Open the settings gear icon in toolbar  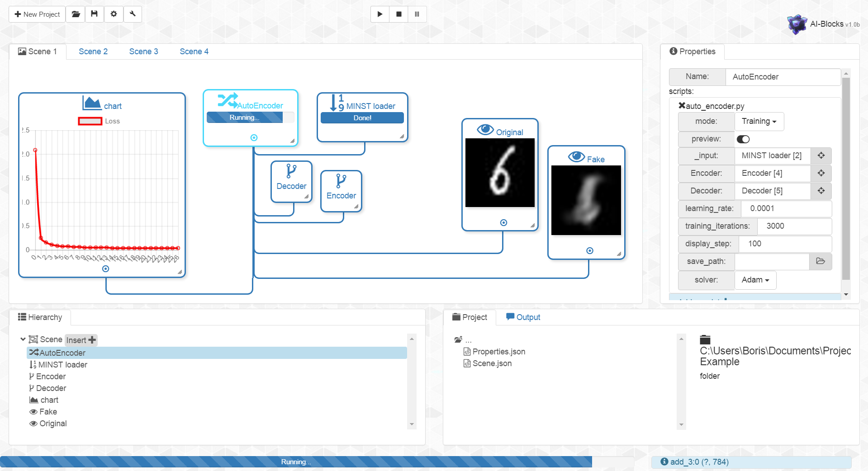tap(113, 14)
